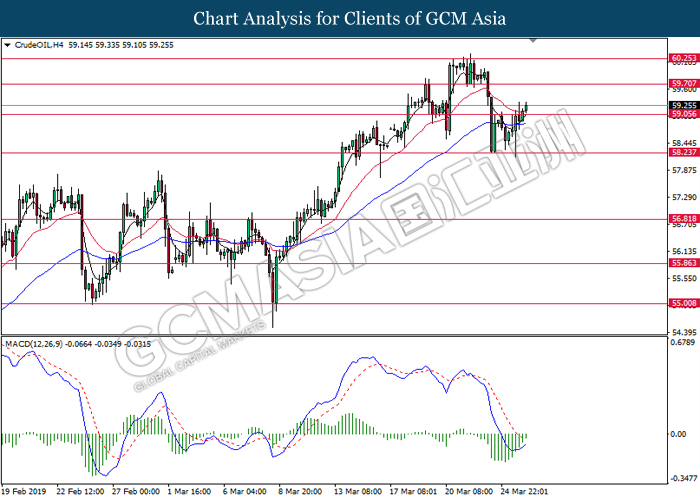Click the 17 Mar 08:01 time label
The height and width of the screenshot is (500, 700).
coord(413,492)
